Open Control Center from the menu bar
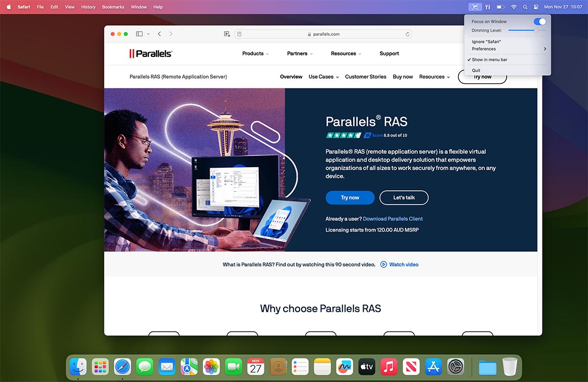 (536, 7)
